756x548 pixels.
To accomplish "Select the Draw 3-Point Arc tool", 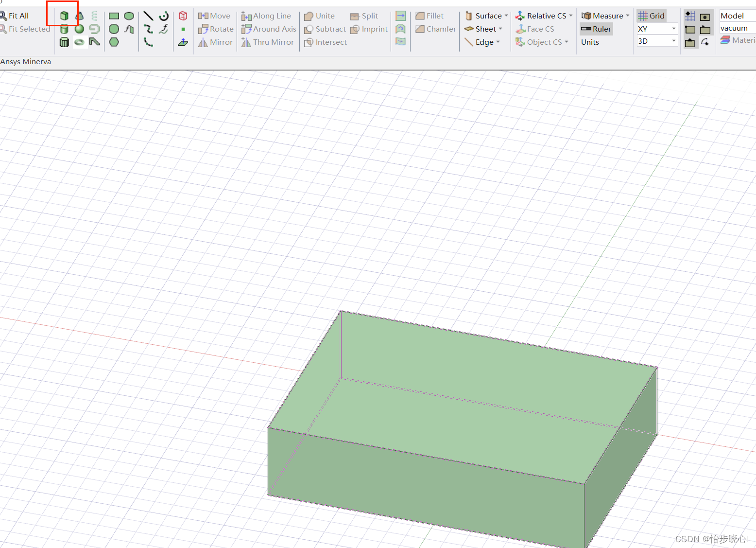I will pyautogui.click(x=149, y=42).
